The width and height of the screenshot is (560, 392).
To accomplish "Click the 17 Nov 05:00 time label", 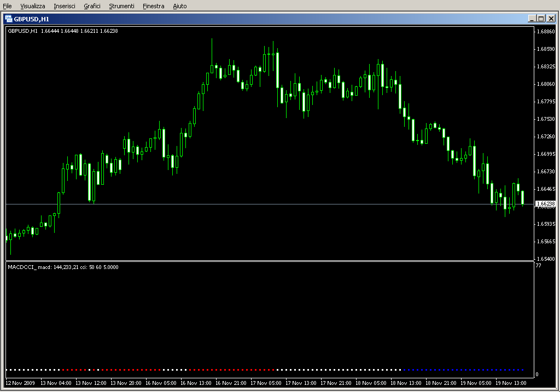I will click(x=266, y=383).
